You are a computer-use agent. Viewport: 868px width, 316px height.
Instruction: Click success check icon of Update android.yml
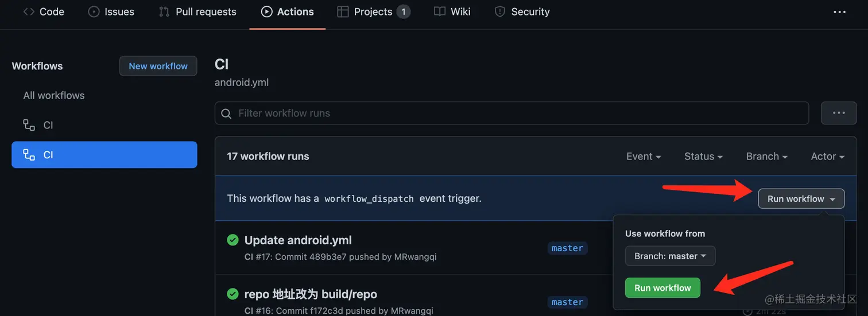click(x=232, y=240)
